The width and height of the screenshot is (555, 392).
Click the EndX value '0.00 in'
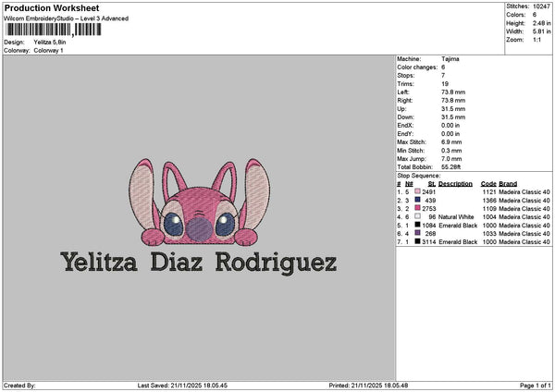[x=450, y=126]
